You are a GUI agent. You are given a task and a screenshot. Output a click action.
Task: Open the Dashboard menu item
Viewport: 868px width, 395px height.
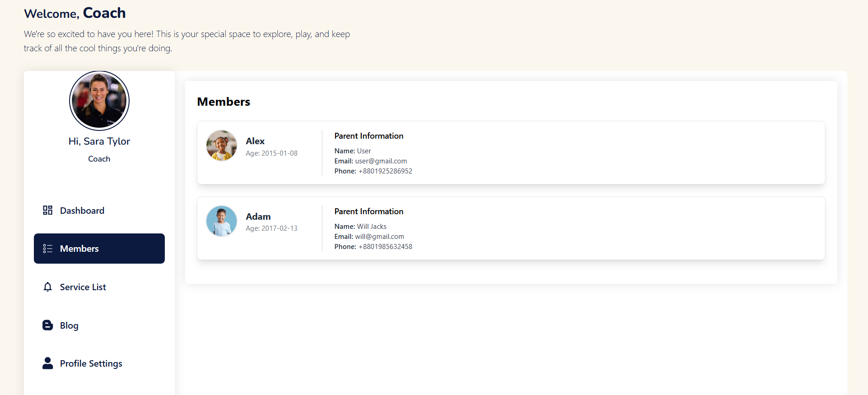pyautogui.click(x=99, y=211)
